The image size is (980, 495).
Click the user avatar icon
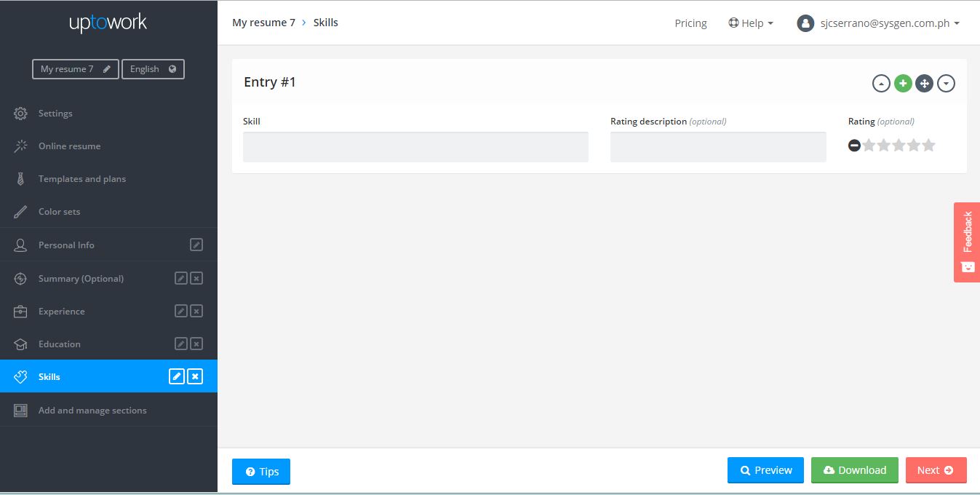click(805, 23)
